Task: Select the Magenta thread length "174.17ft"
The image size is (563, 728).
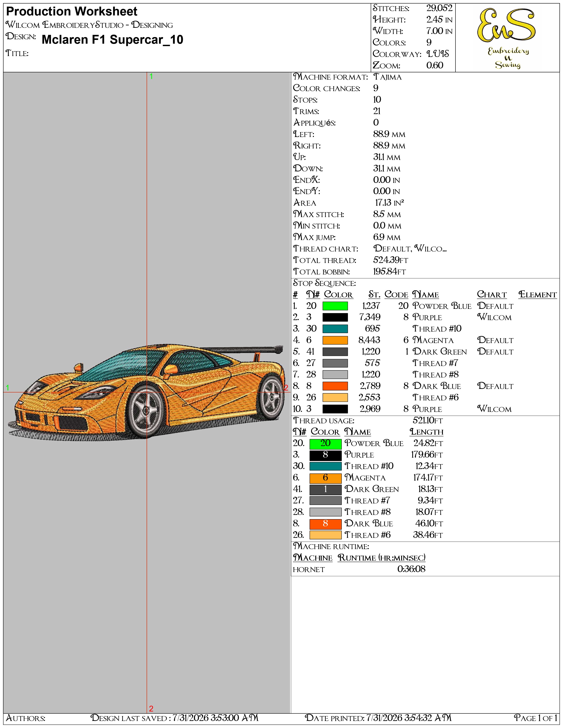Action: tap(428, 478)
